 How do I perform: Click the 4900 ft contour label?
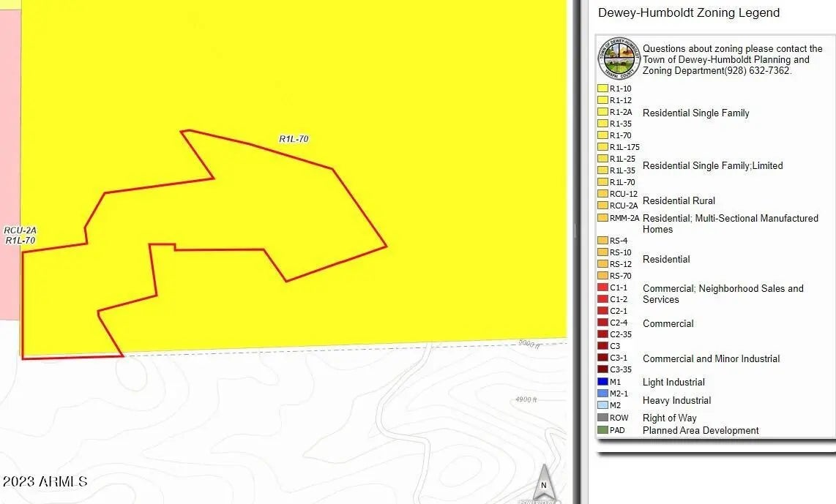tap(526, 400)
